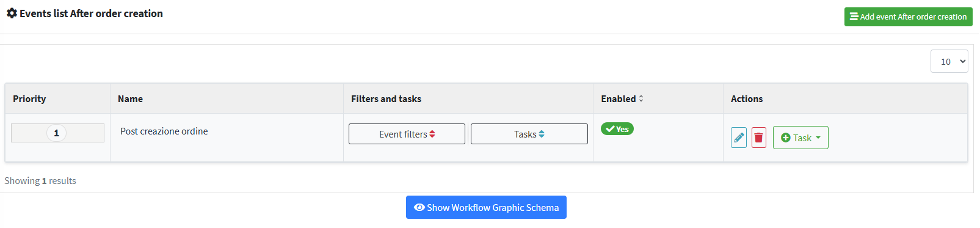The width and height of the screenshot is (980, 228).
Task: Click the plus icon on the Task button
Action: pos(786,138)
